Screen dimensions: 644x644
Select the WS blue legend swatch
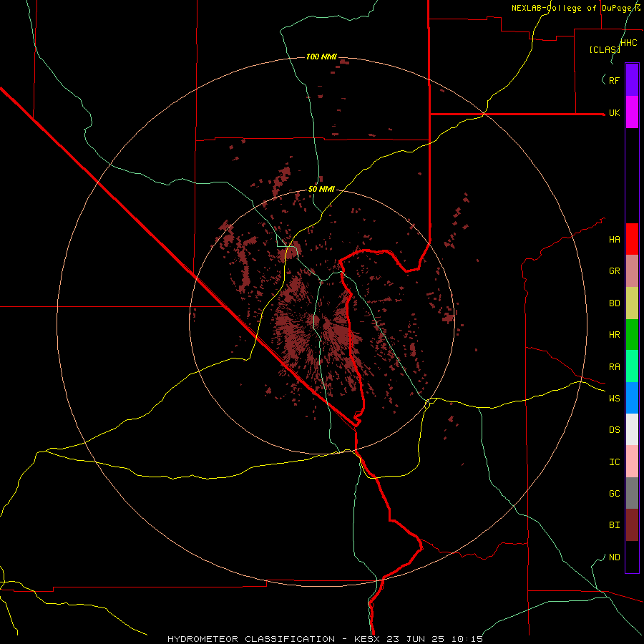pos(632,398)
